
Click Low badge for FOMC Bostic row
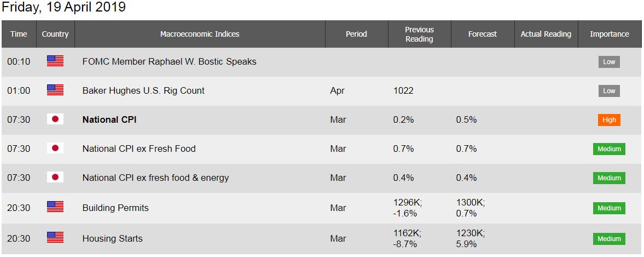[609, 62]
